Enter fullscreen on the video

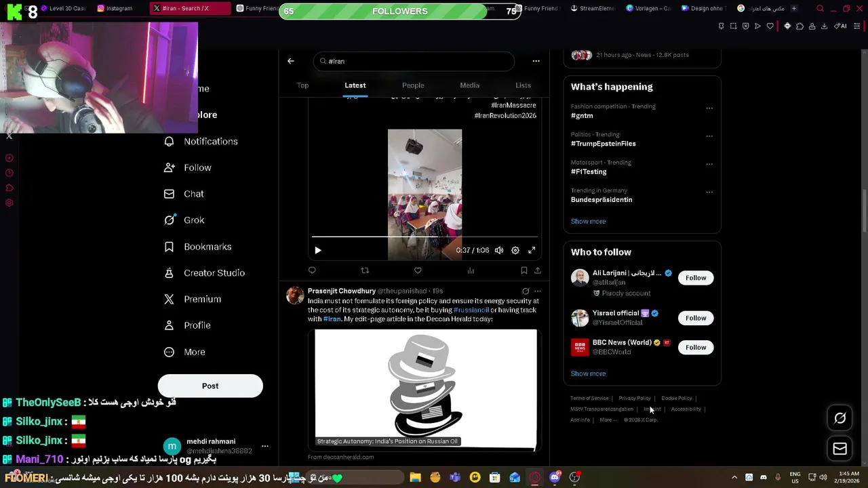532,250
